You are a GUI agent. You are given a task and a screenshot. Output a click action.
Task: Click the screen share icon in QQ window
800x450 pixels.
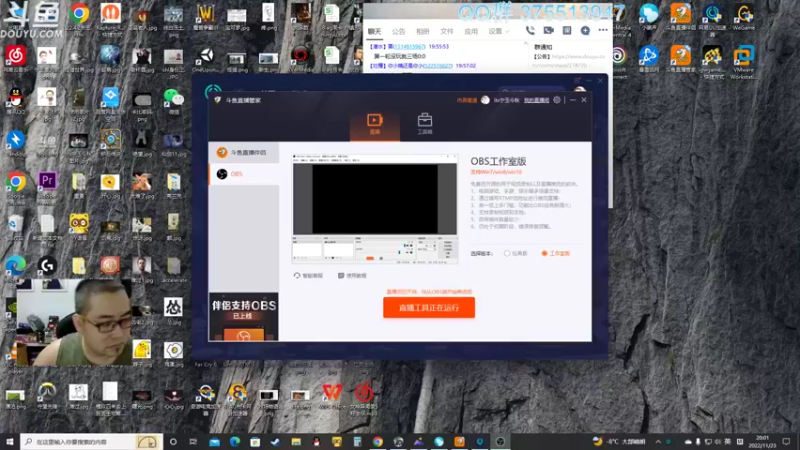pyautogui.click(x=567, y=31)
